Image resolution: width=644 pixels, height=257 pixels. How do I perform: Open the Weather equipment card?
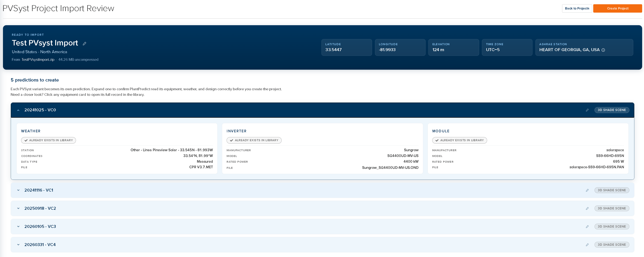[x=117, y=148]
